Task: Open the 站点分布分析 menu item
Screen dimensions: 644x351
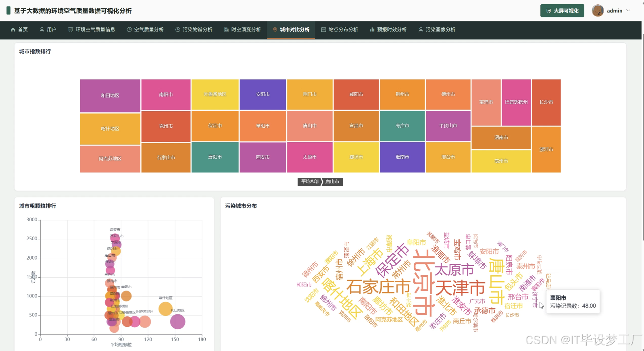Action: (x=340, y=30)
